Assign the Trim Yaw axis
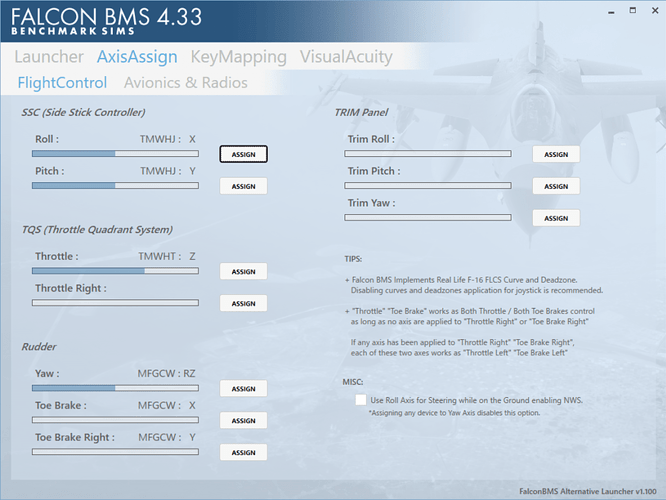Viewport: 666px width, 500px height. pyautogui.click(x=556, y=218)
